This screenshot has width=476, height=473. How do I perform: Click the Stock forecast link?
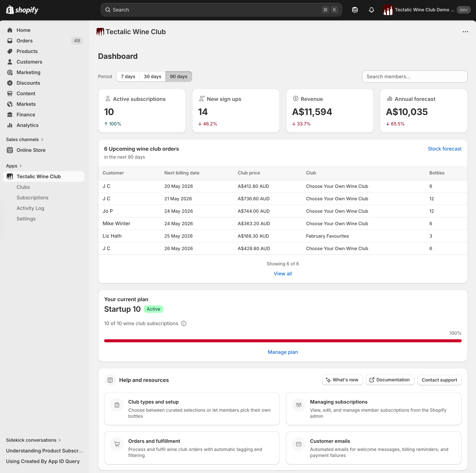click(x=445, y=149)
